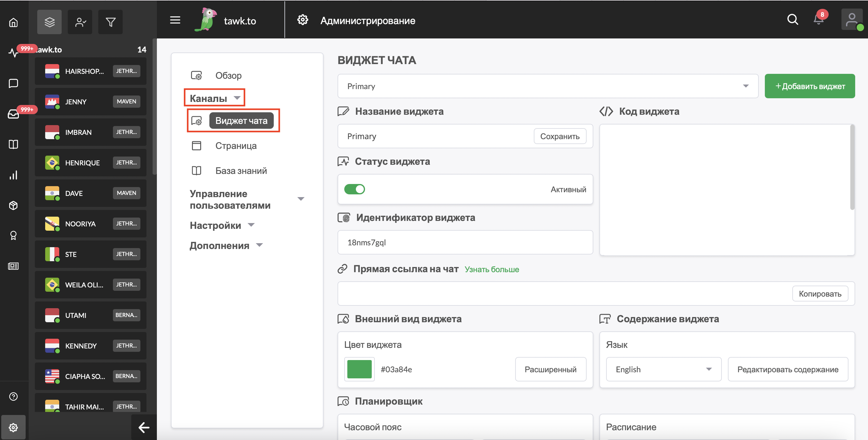868x440 pixels.
Task: Navigate to Страница channel option
Action: click(236, 145)
